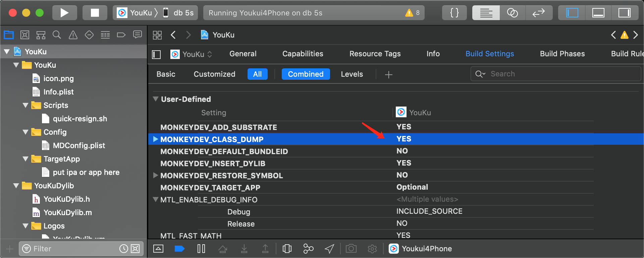Expand the MONKEYDEV_CLASS_DUMP setting
644x258 pixels.
click(x=156, y=139)
